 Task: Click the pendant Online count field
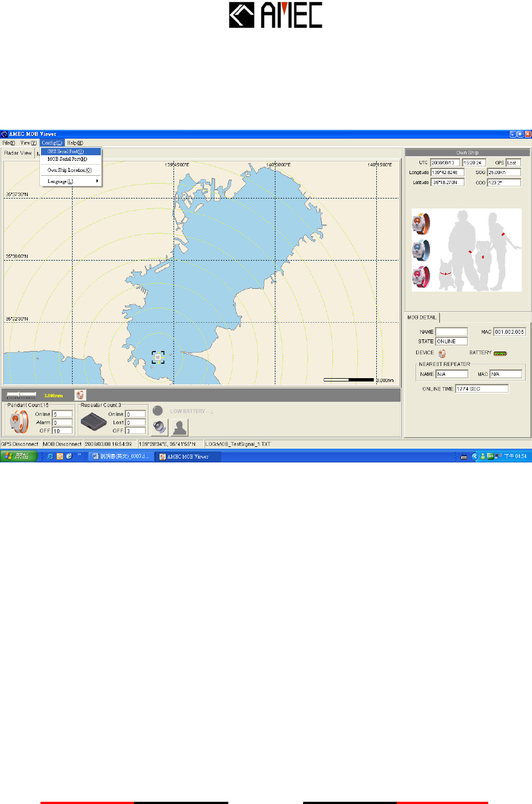click(63, 414)
